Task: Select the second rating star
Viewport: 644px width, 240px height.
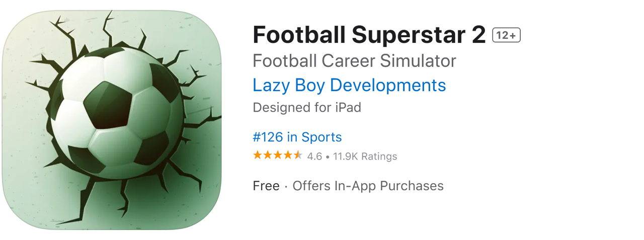Action: tap(268, 155)
